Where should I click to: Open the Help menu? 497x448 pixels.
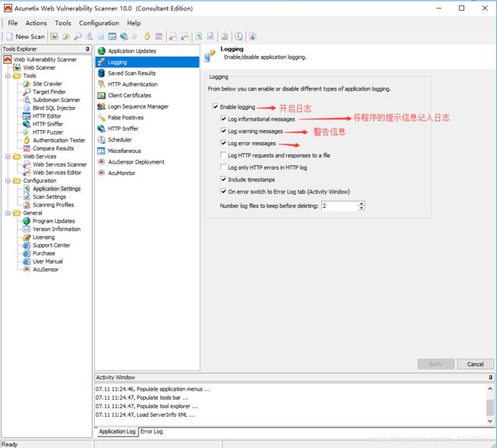[134, 23]
